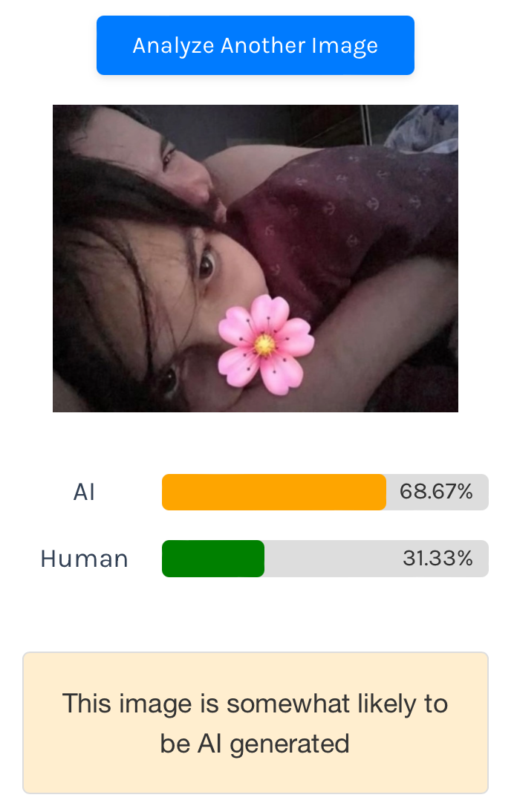Screen dimensions: 517x812
Task: Click the 'somewhat likely' result message box
Action: coord(256,723)
